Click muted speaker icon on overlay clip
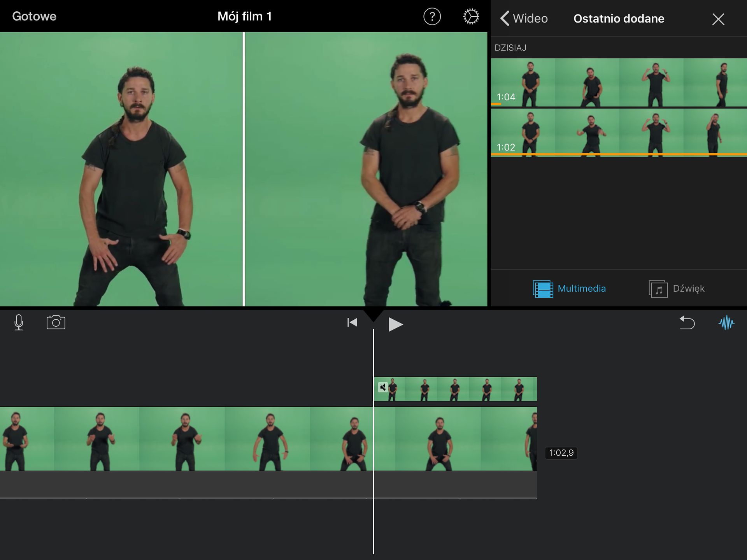The height and width of the screenshot is (560, 747). pos(383,387)
